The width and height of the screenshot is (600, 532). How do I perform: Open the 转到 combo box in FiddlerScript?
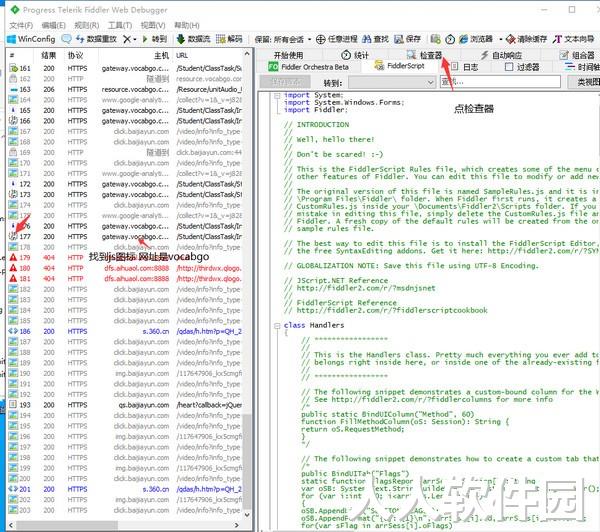(x=392, y=82)
